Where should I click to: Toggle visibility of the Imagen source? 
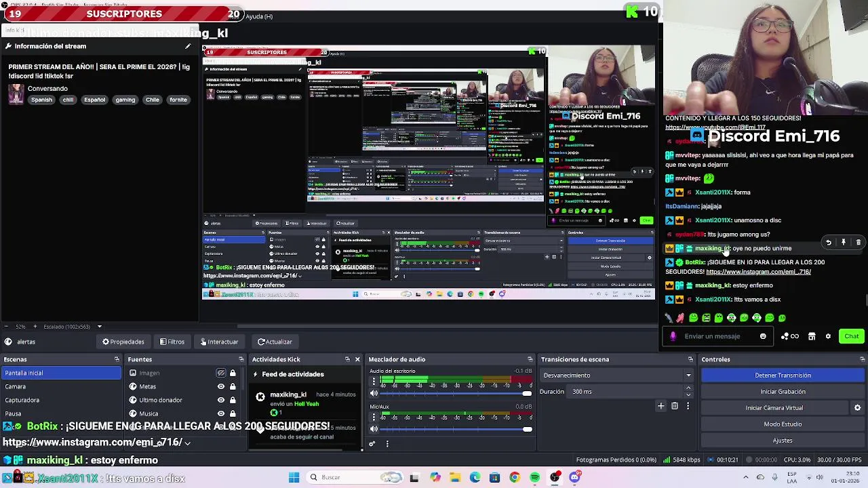[x=221, y=373]
